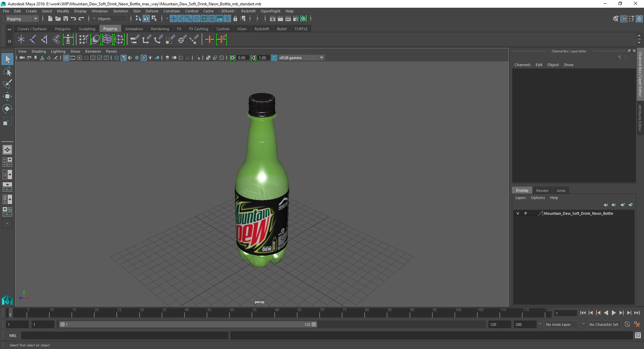The image size is (644, 349).
Task: Toggle view color management on/off
Action: [274, 58]
